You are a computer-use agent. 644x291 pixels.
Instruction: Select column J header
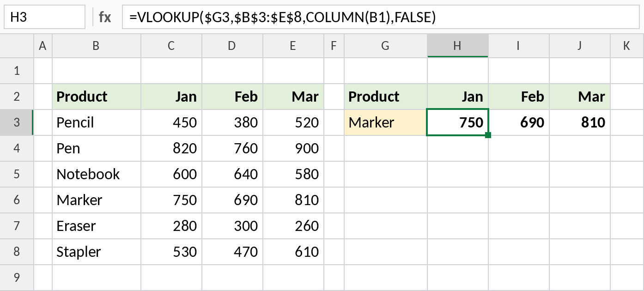tap(580, 46)
